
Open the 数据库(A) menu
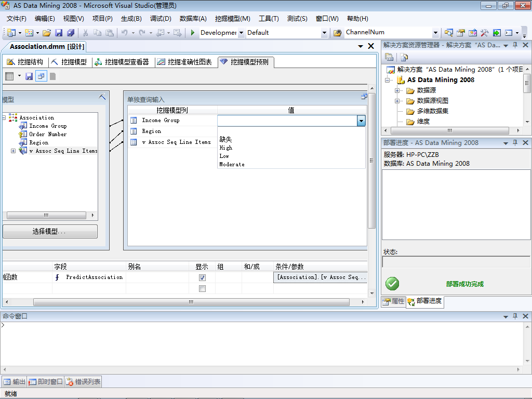(193, 19)
